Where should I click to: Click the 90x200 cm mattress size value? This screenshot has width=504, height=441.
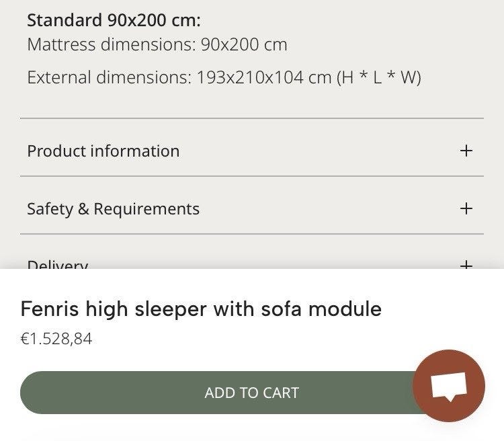pos(244,45)
